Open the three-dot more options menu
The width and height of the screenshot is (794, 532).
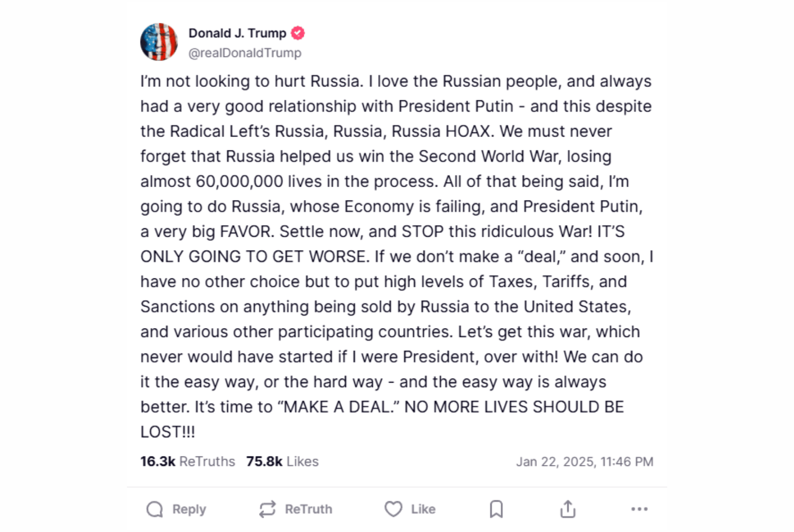pos(639,509)
